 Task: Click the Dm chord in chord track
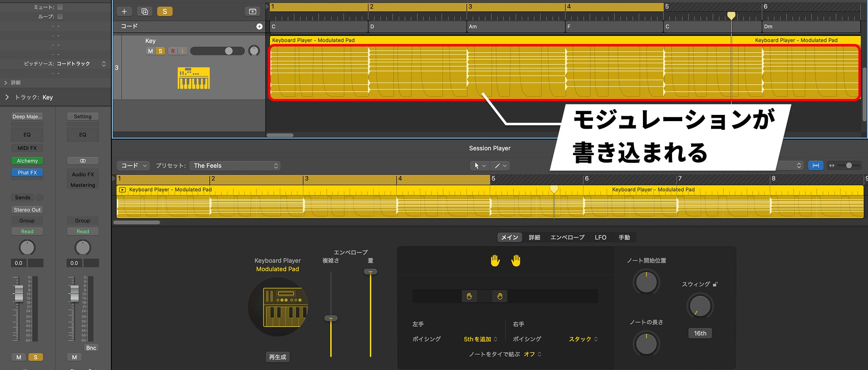(768, 27)
